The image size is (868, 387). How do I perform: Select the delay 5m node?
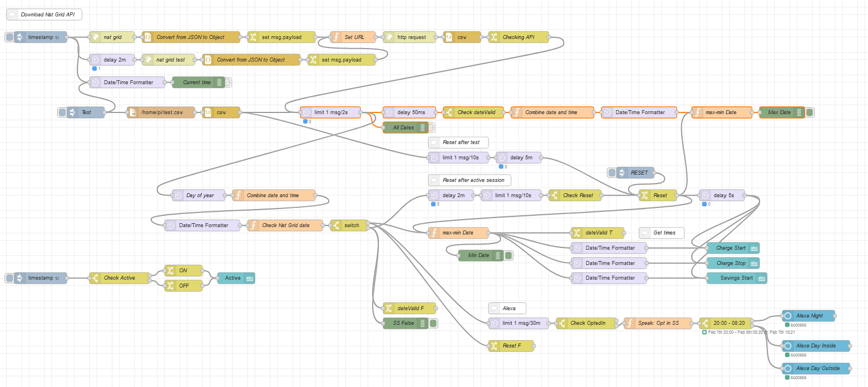click(x=518, y=158)
